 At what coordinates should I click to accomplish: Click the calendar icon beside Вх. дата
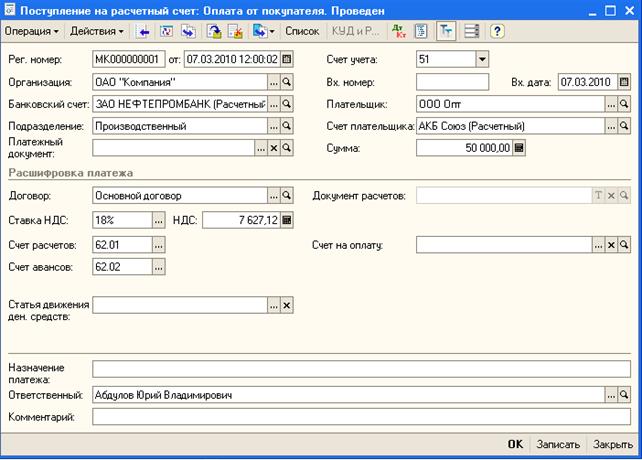click(x=625, y=82)
